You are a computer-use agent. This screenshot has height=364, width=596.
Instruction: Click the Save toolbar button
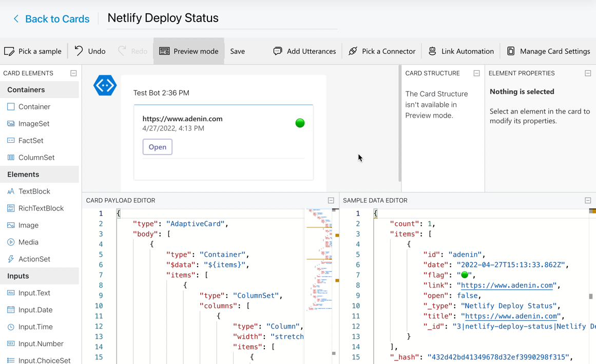[x=237, y=51]
